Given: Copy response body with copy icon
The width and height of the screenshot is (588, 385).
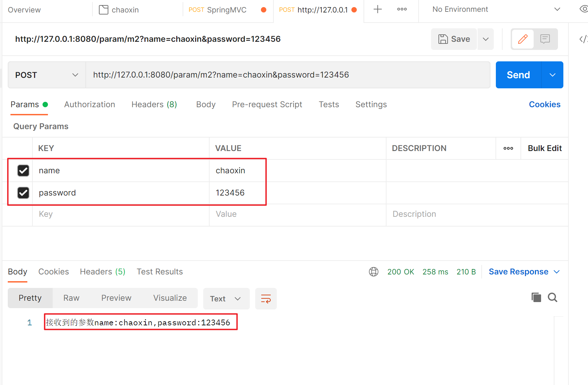Looking at the screenshot, I should click(536, 297).
